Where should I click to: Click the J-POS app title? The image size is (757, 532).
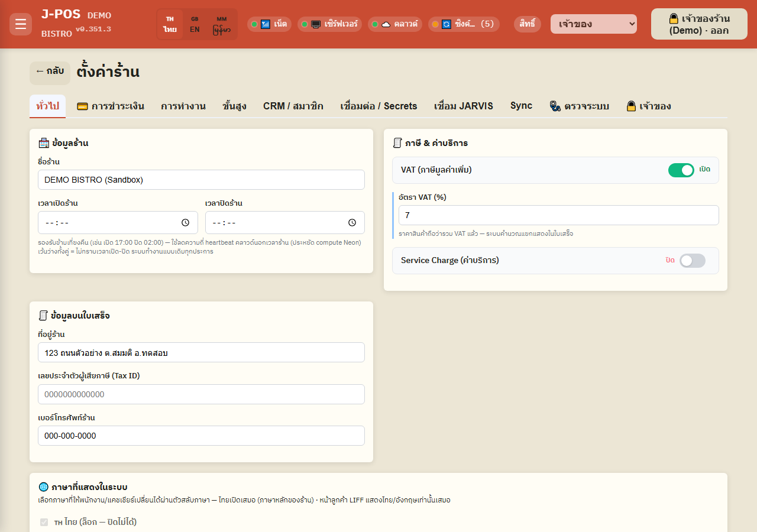tap(61, 15)
